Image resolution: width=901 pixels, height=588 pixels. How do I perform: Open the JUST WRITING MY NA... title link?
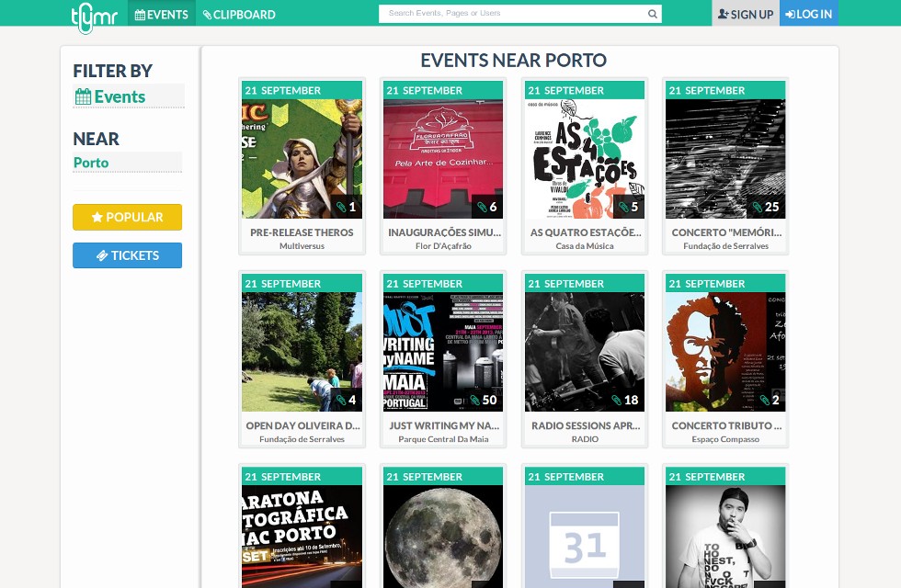444,425
